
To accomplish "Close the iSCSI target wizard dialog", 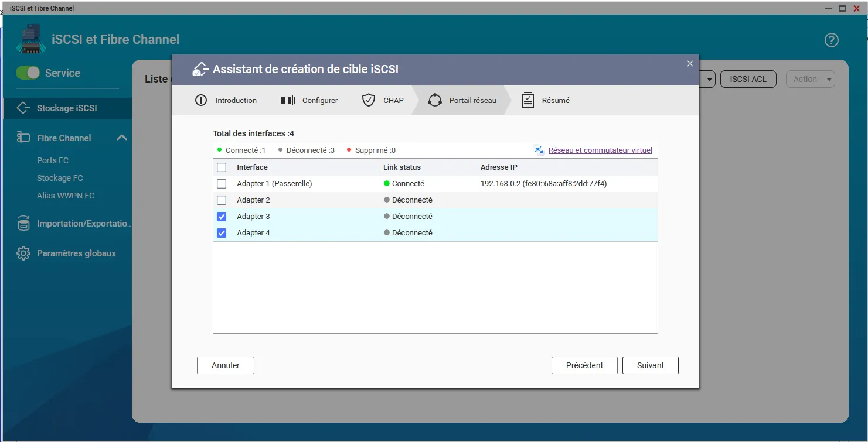I will click(690, 64).
